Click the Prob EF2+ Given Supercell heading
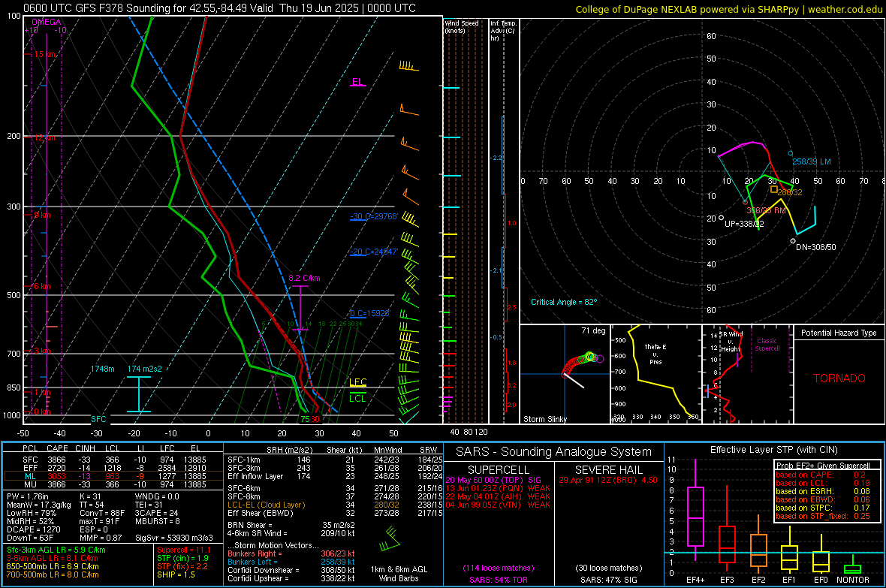 pyautogui.click(x=823, y=466)
